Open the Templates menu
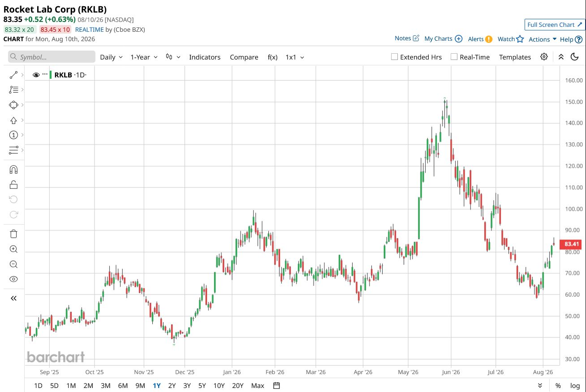This screenshot has width=586, height=392. [515, 57]
